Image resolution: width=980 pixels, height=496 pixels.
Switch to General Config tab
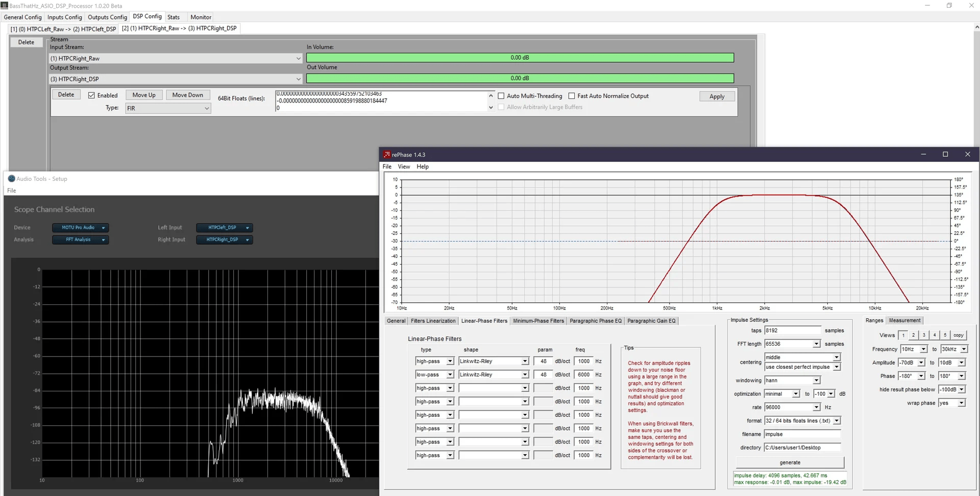pyautogui.click(x=23, y=17)
